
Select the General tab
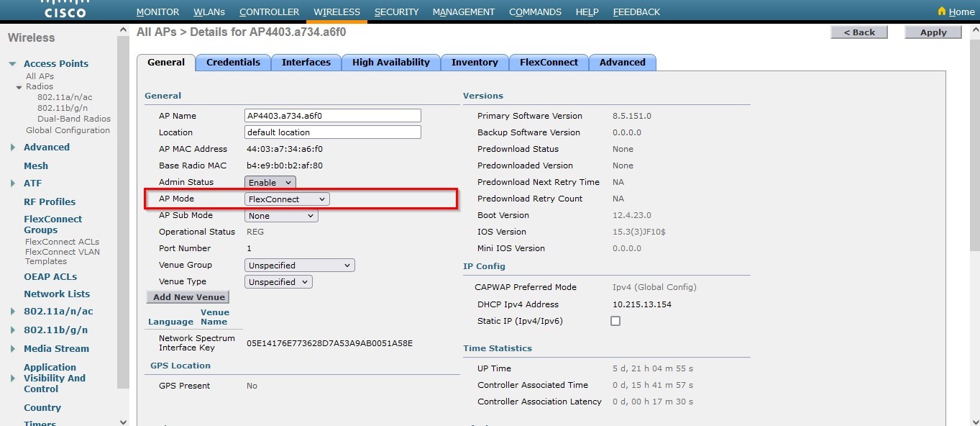(x=166, y=63)
